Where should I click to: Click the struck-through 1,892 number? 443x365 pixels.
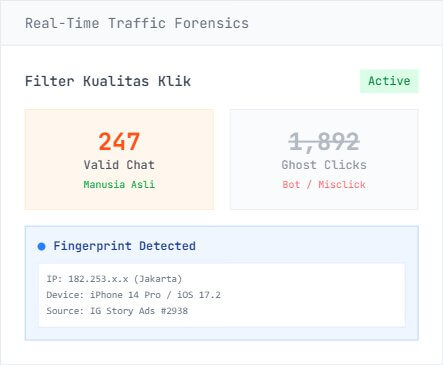tap(324, 142)
